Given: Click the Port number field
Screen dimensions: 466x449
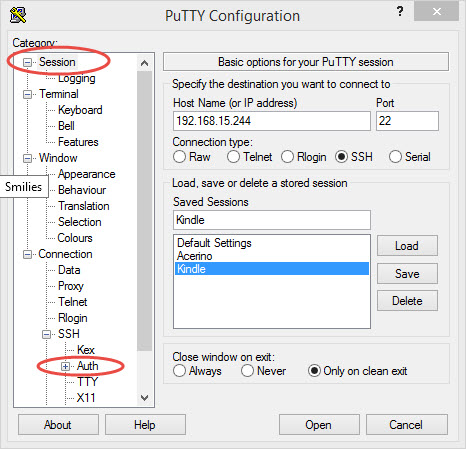Looking at the screenshot, I should [407, 121].
